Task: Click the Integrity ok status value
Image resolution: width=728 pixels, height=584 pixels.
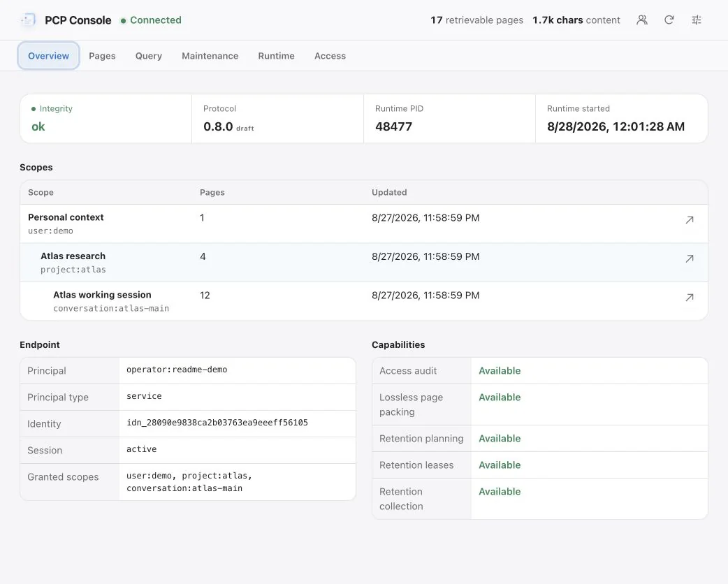Action: (38, 126)
